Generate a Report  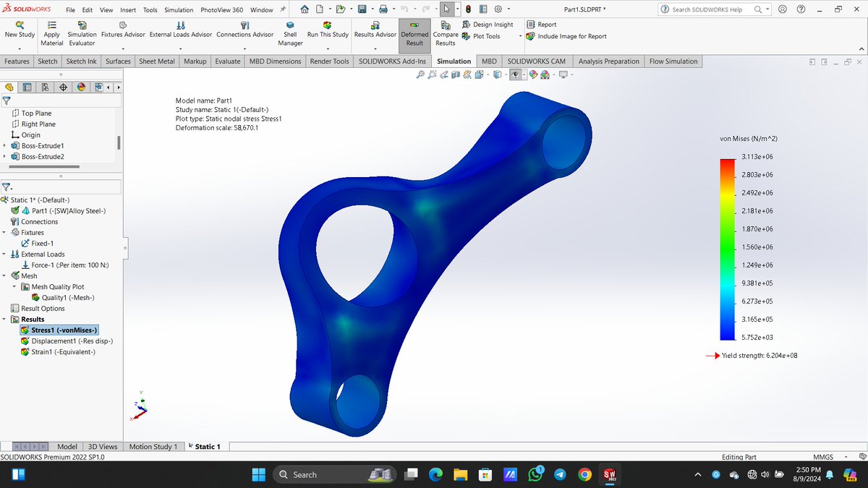(x=542, y=25)
